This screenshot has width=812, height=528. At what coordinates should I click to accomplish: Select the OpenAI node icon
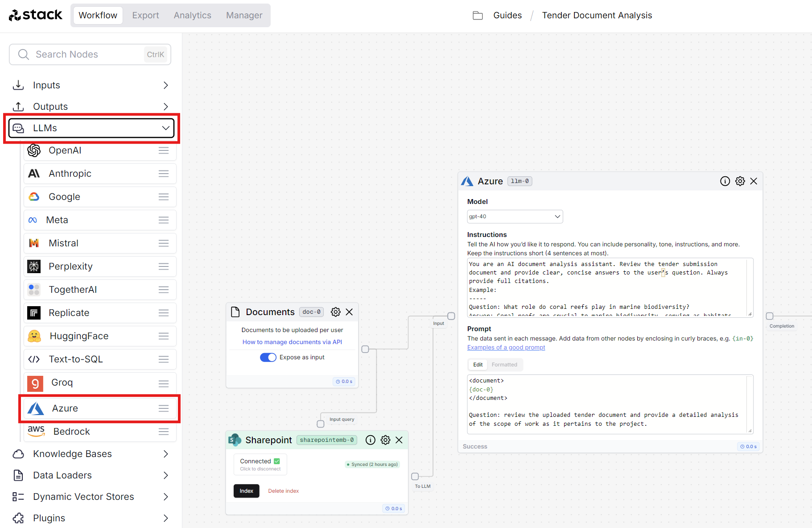[34, 150]
